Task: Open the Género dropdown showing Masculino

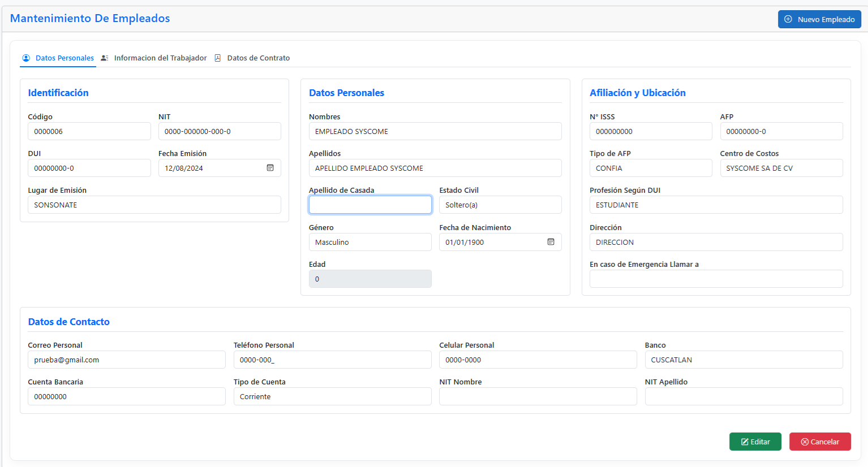Action: (370, 242)
